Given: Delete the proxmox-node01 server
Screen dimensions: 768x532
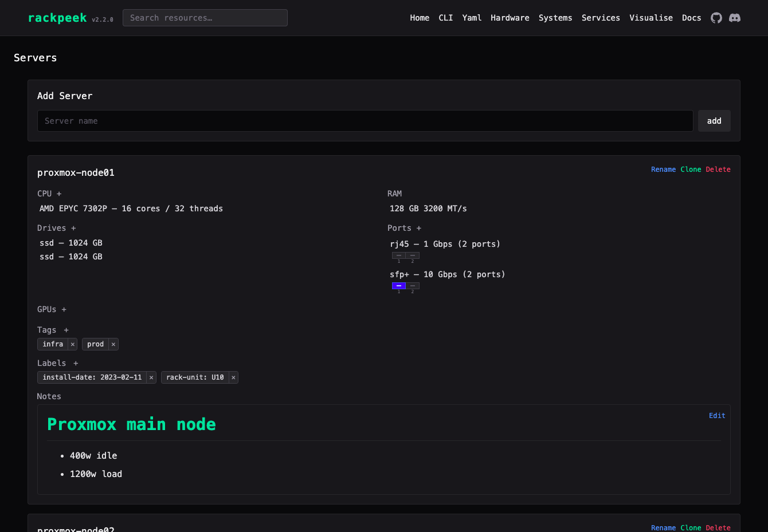Looking at the screenshot, I should click(x=718, y=170).
